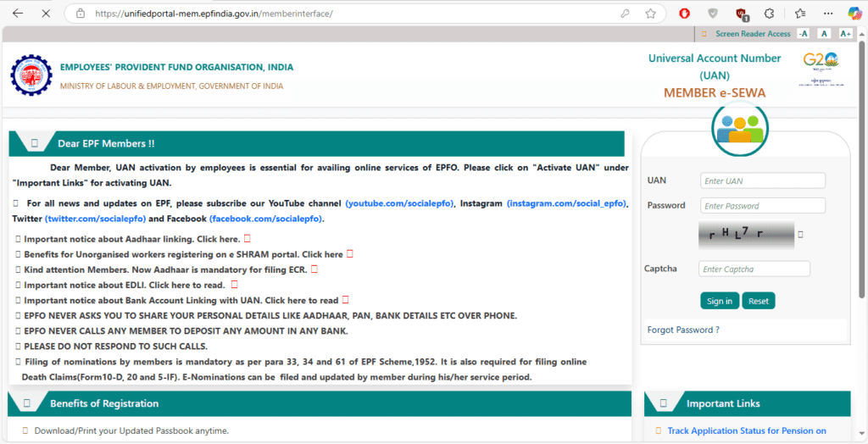Click the Screen Reader Access link

click(x=753, y=34)
